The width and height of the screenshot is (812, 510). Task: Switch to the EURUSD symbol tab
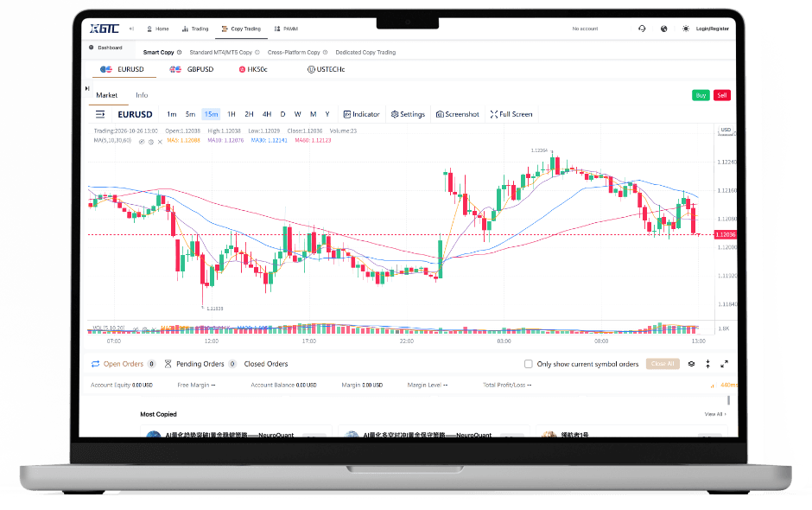click(123, 69)
